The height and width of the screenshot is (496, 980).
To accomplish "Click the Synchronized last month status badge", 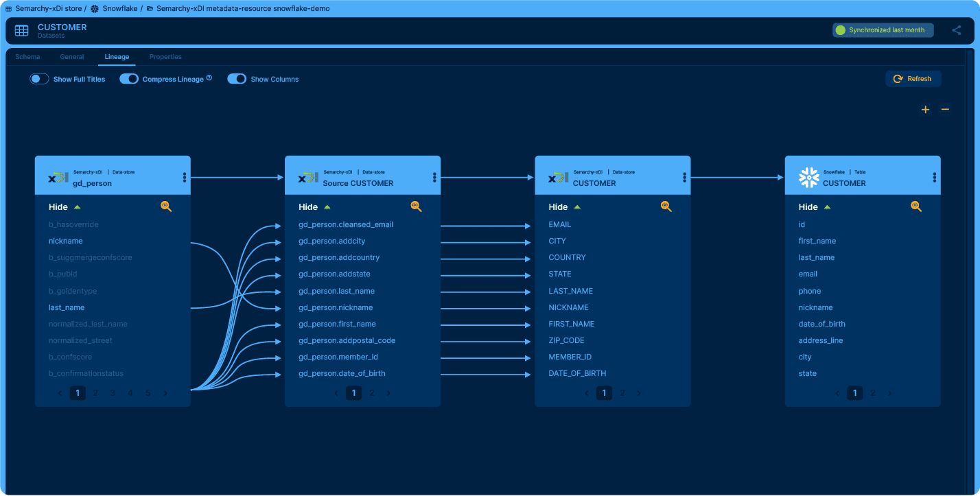I will click(883, 30).
